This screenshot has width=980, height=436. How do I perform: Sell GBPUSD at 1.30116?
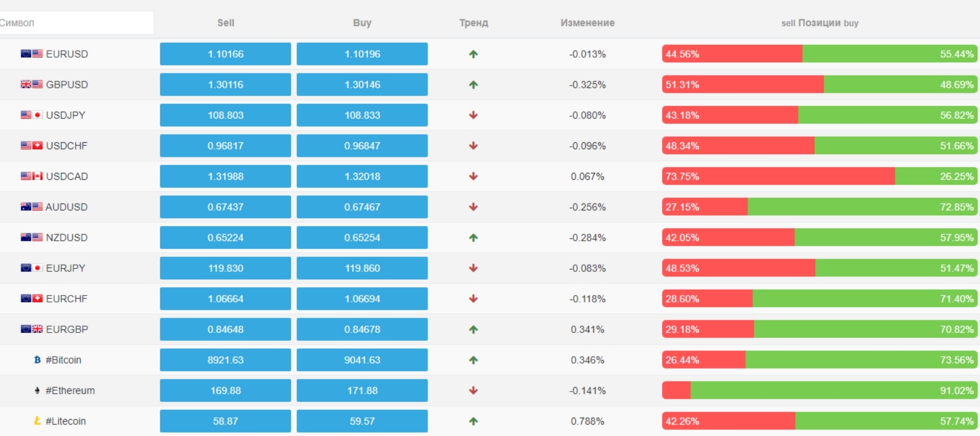(x=225, y=84)
